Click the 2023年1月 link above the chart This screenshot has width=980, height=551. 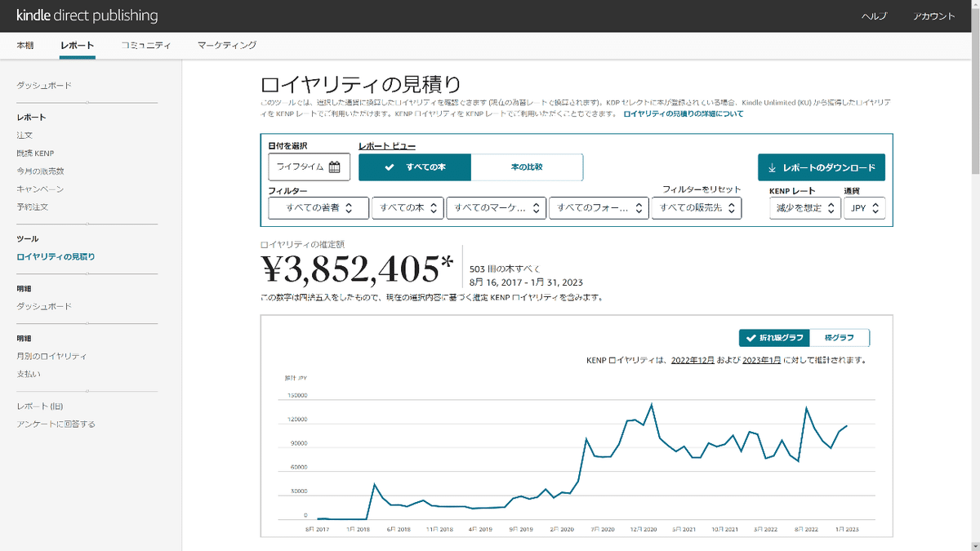click(762, 360)
